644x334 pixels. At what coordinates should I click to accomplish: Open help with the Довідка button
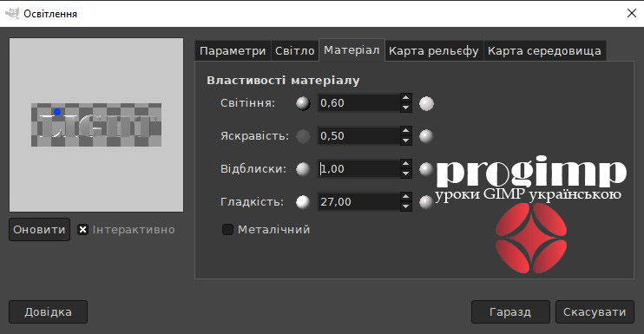click(x=48, y=311)
